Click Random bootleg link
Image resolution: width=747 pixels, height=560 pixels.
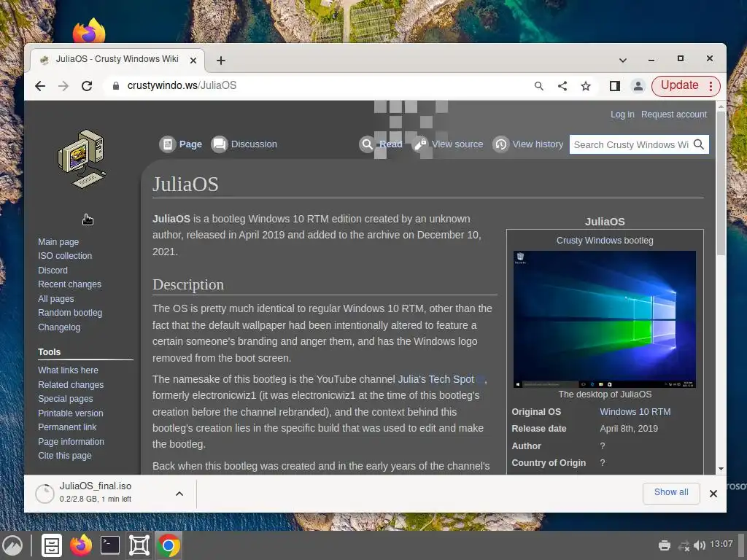(x=70, y=313)
